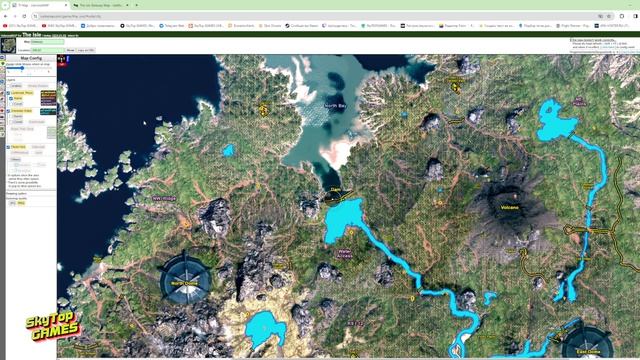Toggle the Coord checkbox under Landmark Pins

coord(11,104)
